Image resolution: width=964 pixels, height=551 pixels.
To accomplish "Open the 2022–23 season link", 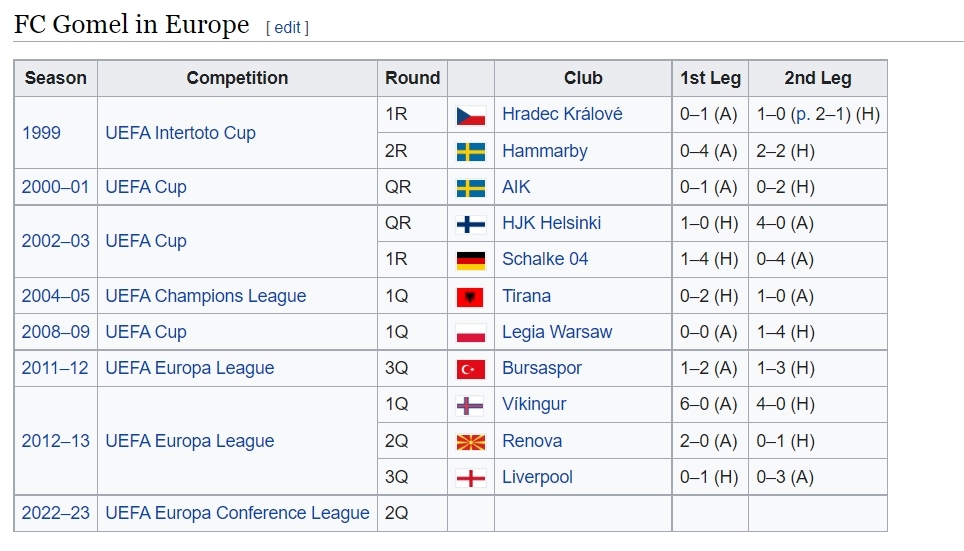I will pyautogui.click(x=55, y=513).
